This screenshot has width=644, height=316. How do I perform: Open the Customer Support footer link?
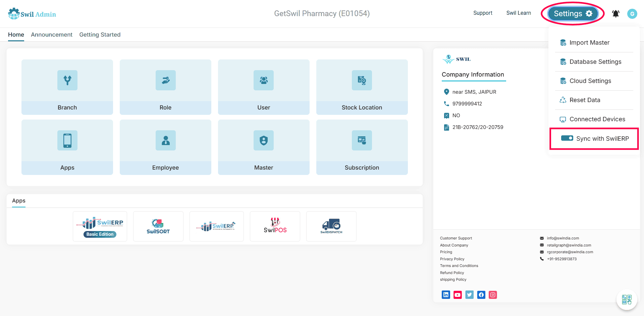click(456, 238)
